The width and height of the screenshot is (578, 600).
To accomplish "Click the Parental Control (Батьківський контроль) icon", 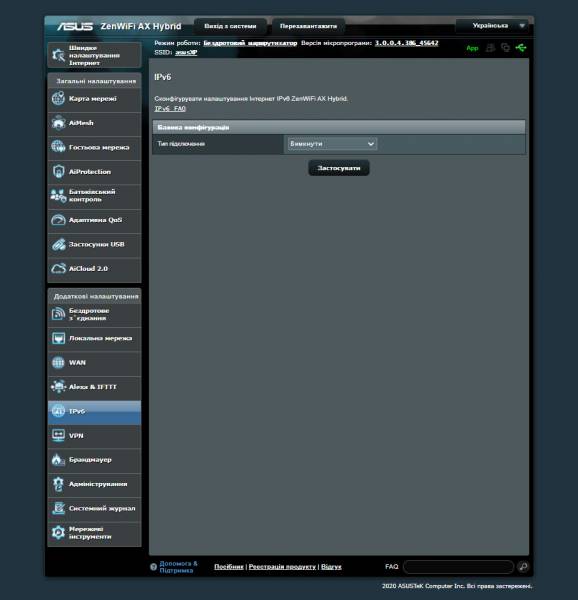I will pos(58,196).
